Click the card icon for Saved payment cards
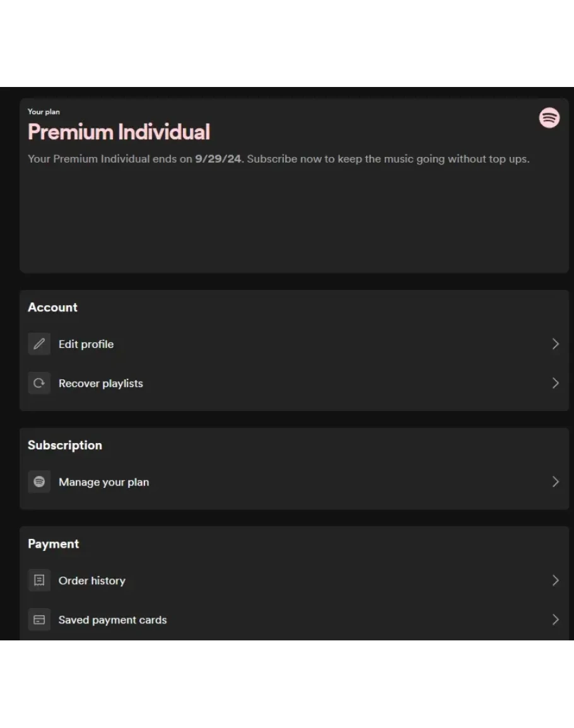574x728 pixels. tap(39, 620)
